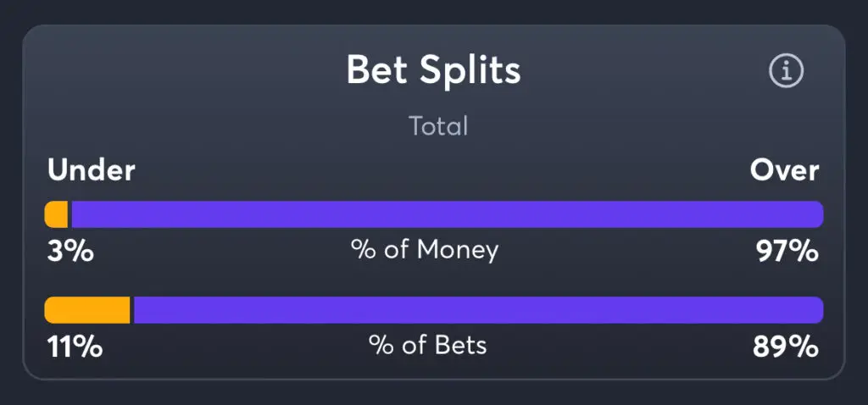
Task: Click the orange Under segment of bets bar
Action: point(87,310)
